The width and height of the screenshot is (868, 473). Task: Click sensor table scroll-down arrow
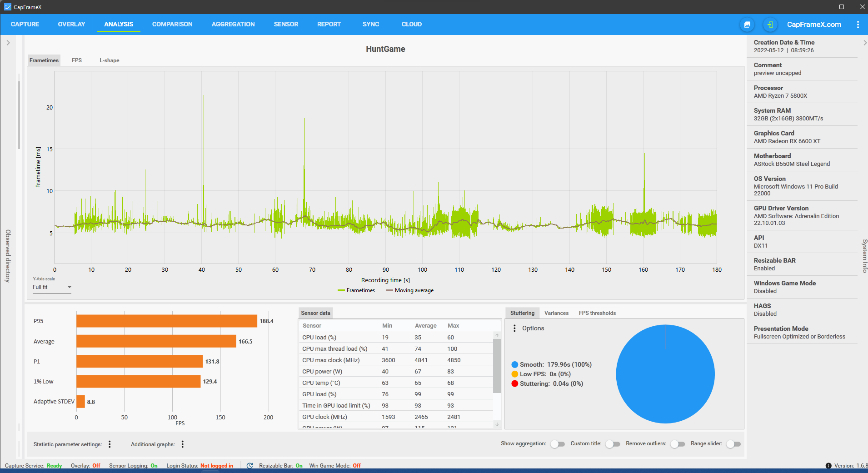tap(497, 424)
